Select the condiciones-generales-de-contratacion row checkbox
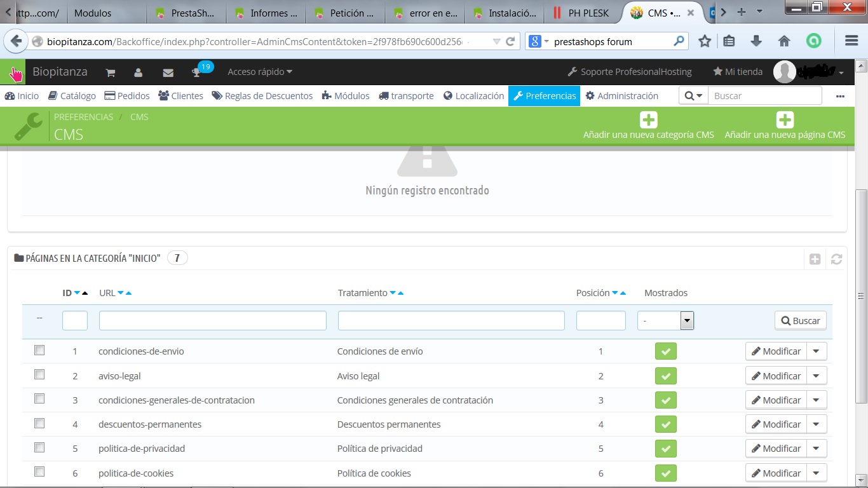 [x=39, y=399]
